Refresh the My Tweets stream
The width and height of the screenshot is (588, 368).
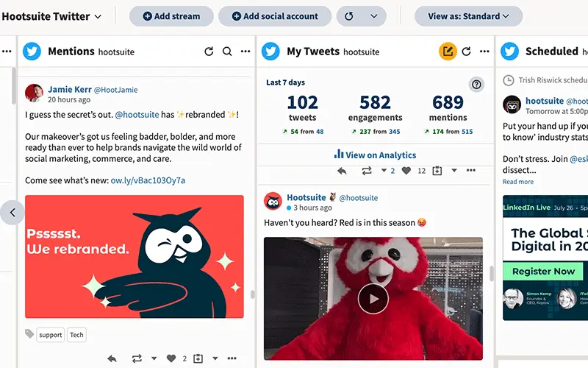pos(466,52)
